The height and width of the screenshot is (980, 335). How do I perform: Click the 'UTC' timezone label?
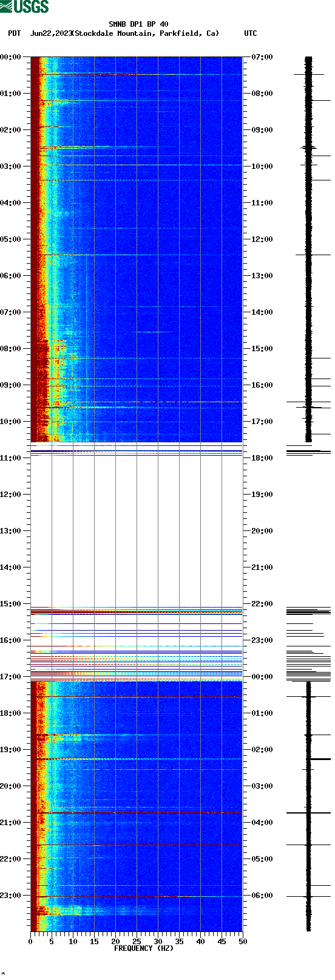[251, 33]
